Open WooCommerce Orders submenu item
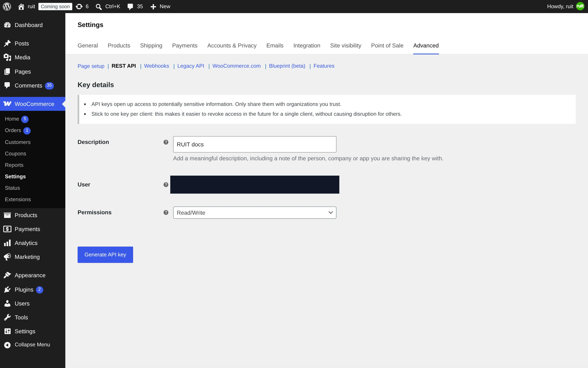Viewport: 588px width, 368px height. 13,130
